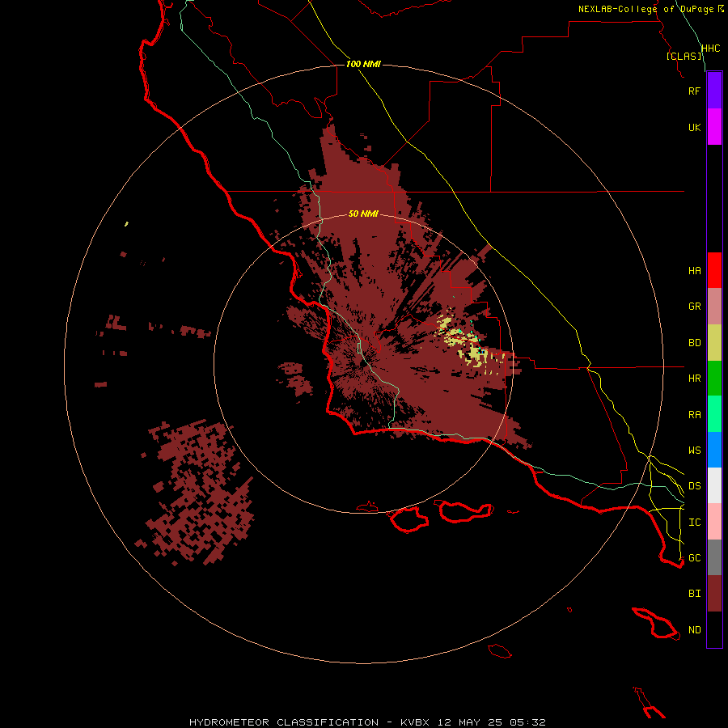The image size is (728, 728).
Task: Click the 50 NMI range ring label
Action: [x=363, y=214]
